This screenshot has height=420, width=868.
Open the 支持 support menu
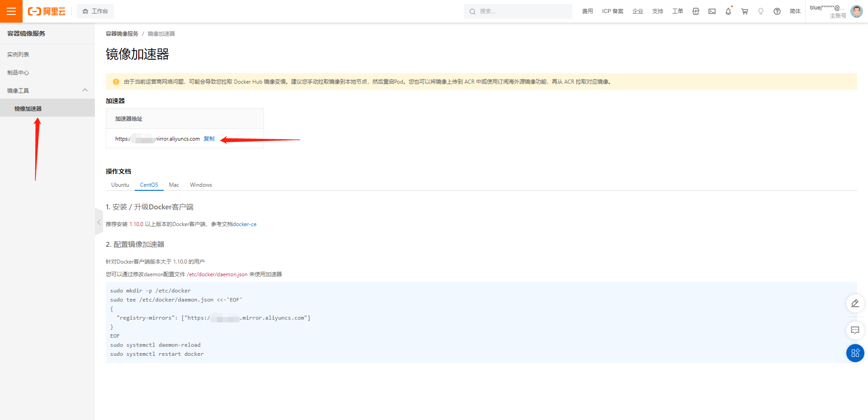[x=657, y=11]
